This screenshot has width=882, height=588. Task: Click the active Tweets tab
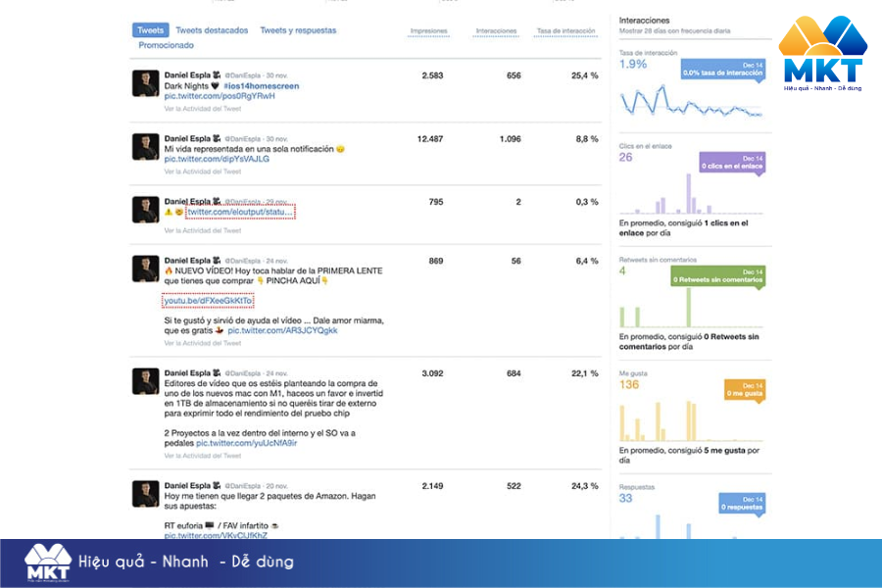click(x=150, y=30)
